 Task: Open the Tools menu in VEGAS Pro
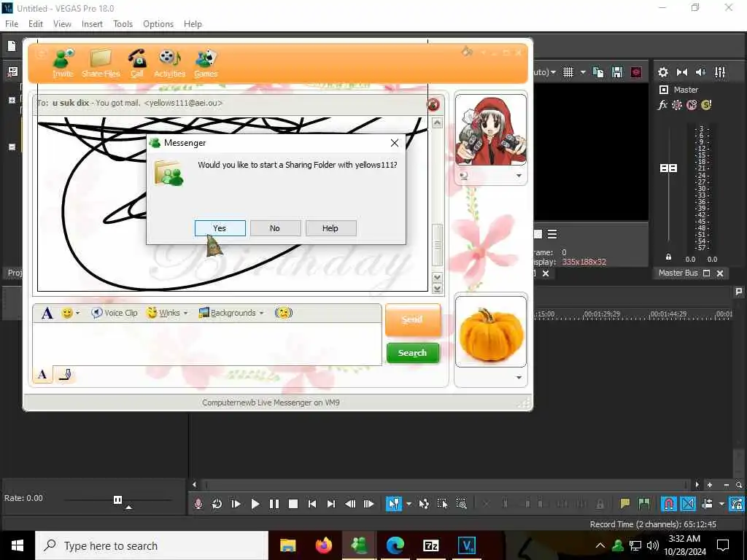coord(123,24)
